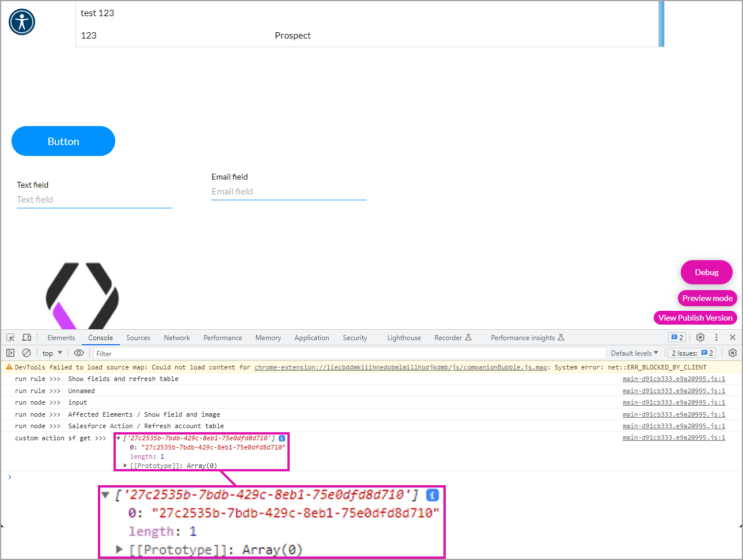Screen dimensions: 743x560
Task: Close the DevTools panel
Action: coord(733,338)
